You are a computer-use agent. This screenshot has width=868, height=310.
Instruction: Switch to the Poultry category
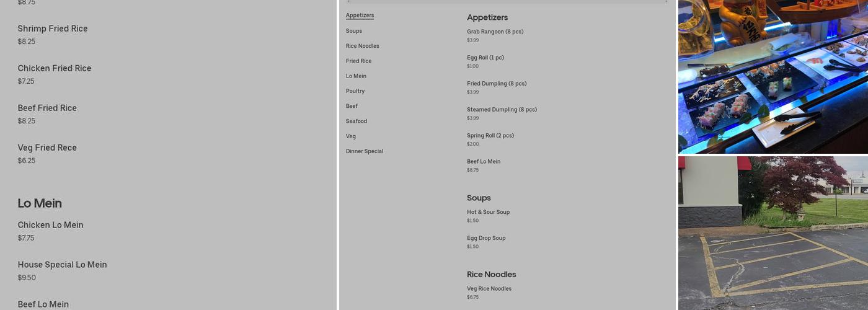coord(355,91)
